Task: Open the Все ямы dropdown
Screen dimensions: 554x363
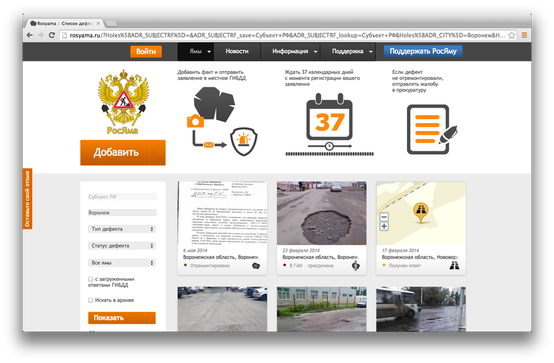Action: click(122, 263)
